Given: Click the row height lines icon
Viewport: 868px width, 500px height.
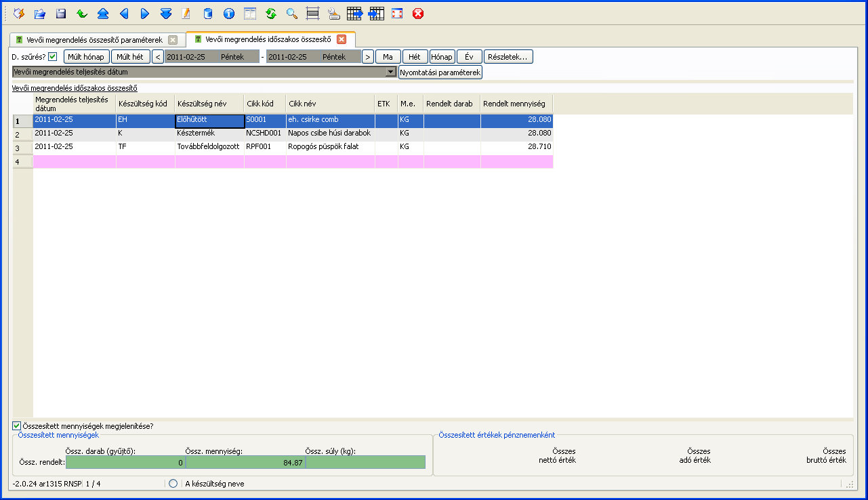Looking at the screenshot, I should click(x=312, y=13).
